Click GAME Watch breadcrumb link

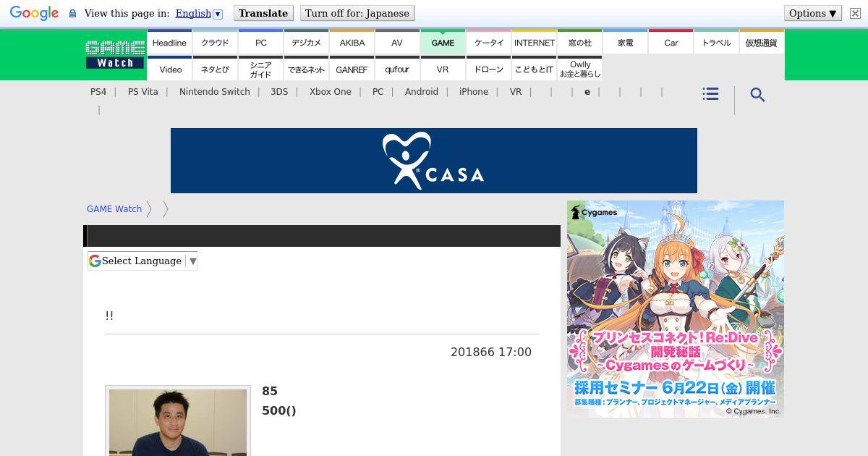114,209
